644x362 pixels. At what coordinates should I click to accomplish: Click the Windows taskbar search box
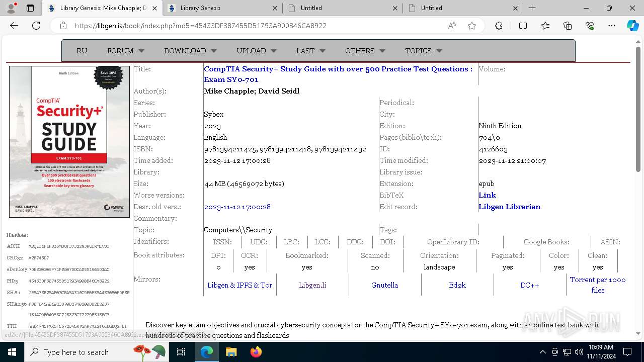tap(96, 352)
